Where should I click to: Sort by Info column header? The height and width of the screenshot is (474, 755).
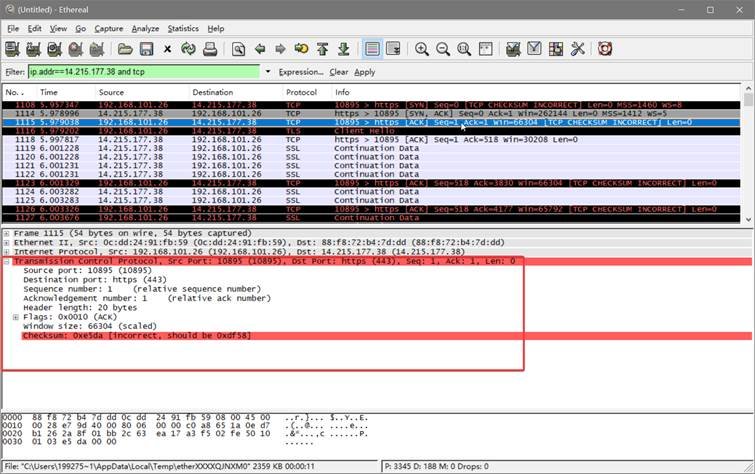click(x=536, y=92)
